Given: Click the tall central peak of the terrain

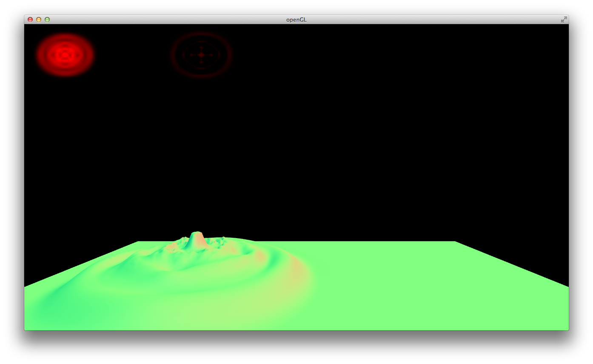Looking at the screenshot, I should point(197,238).
